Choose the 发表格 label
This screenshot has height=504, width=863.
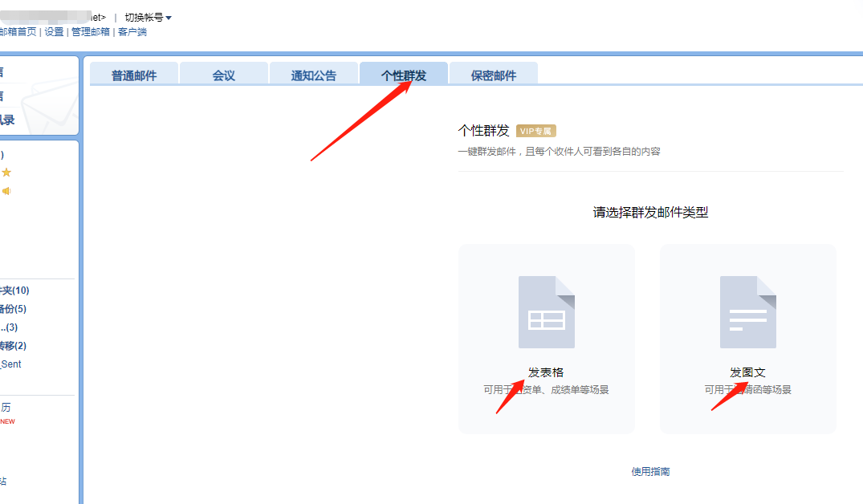click(x=546, y=372)
